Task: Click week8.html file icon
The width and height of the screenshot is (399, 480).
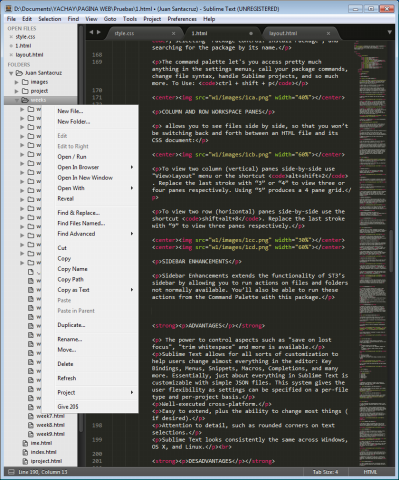Action: coord(31,425)
